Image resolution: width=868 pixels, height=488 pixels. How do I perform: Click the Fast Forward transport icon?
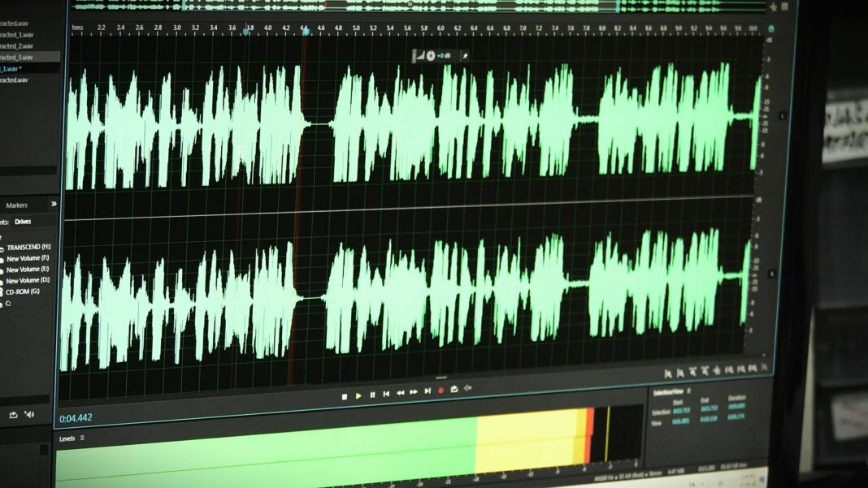(414, 392)
